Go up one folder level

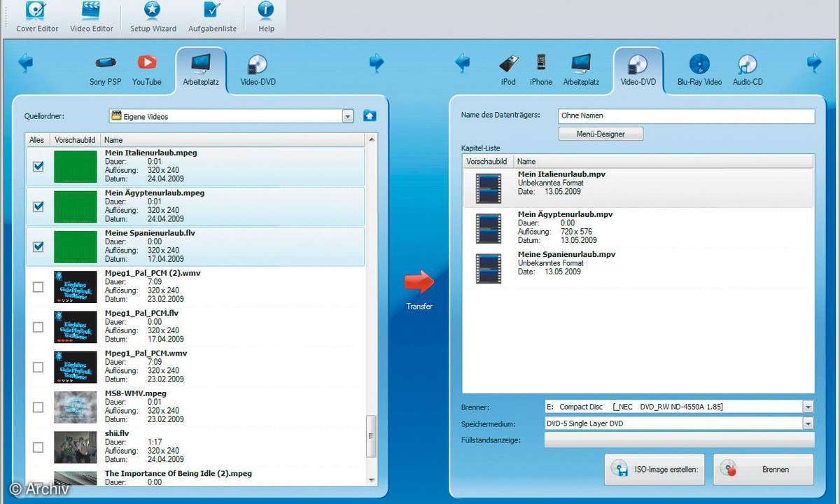click(370, 116)
